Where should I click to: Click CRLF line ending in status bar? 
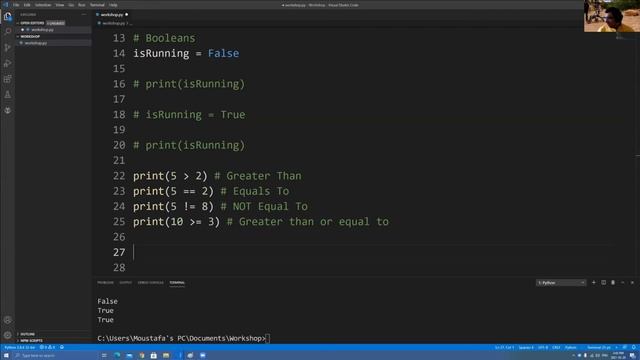pyautogui.click(x=556, y=347)
